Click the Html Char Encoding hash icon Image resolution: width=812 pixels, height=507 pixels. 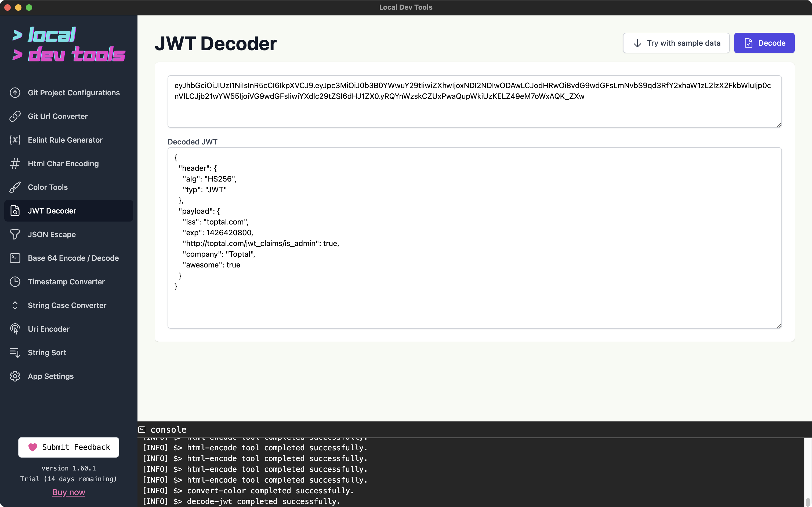[x=15, y=164]
